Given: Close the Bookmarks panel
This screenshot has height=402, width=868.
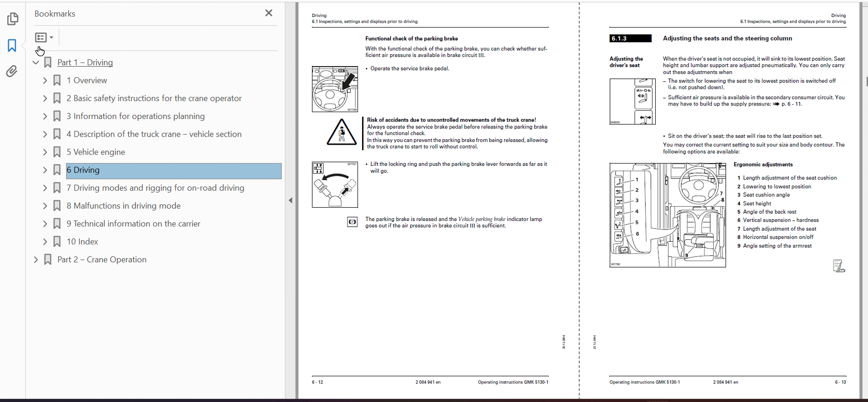Looking at the screenshot, I should pos(269,13).
